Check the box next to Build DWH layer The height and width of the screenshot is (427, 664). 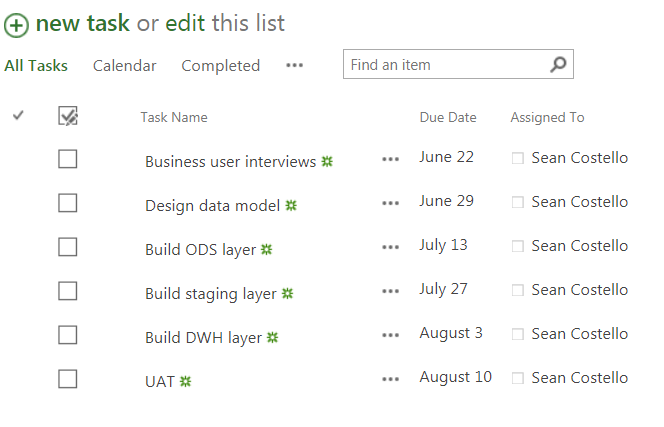tap(68, 335)
